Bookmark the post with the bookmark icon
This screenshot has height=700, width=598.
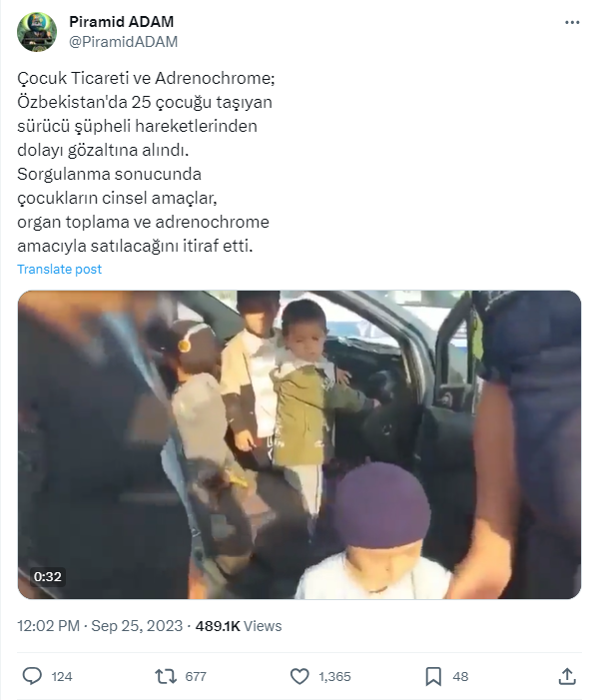tap(433, 676)
